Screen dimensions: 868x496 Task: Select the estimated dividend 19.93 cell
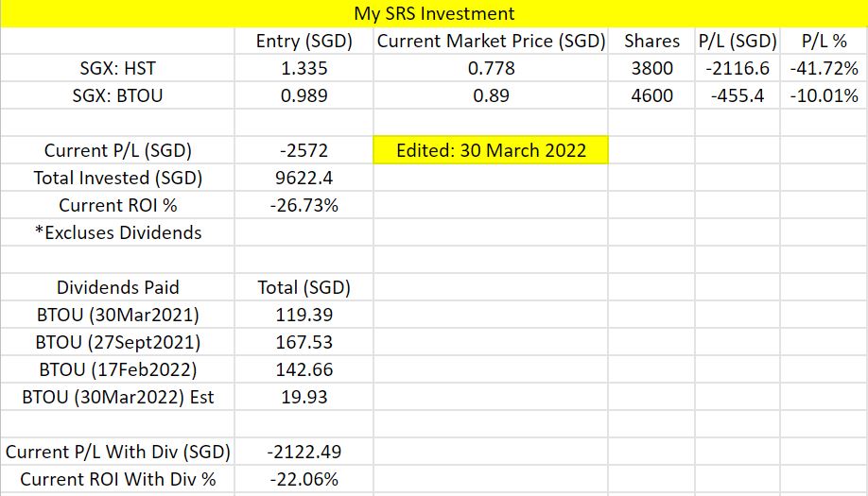304,397
